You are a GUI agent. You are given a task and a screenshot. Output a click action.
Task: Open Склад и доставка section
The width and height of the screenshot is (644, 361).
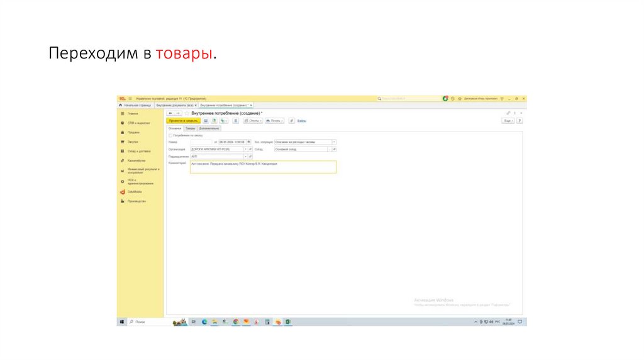139,152
